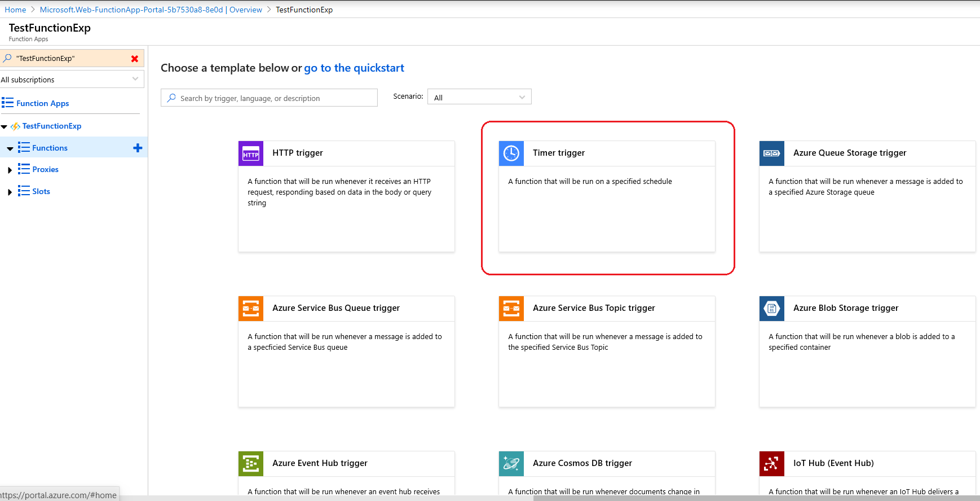Click the Azure Queue Storage trigger envelope icon
Screen dimensions: 980x501
pos(772,153)
